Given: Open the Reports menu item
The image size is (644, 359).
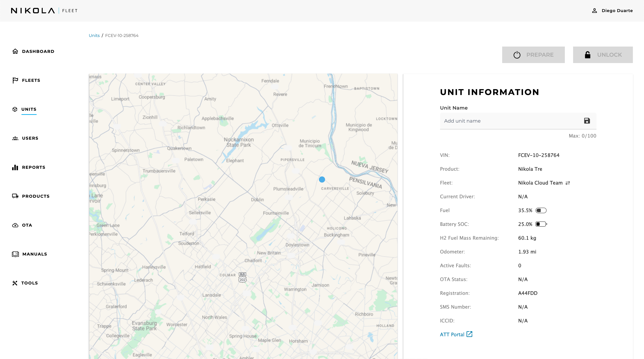Looking at the screenshot, I should click(x=34, y=167).
